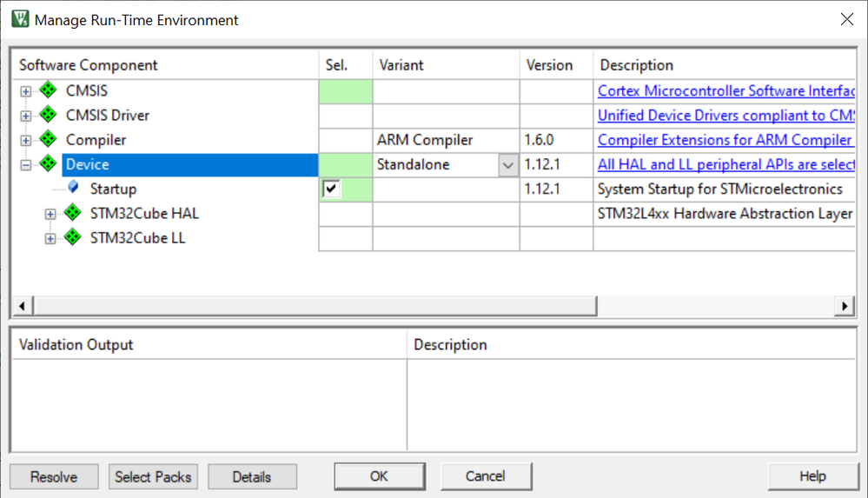
Task: Click the Startup version 1.12.1 cell
Action: coord(556,189)
